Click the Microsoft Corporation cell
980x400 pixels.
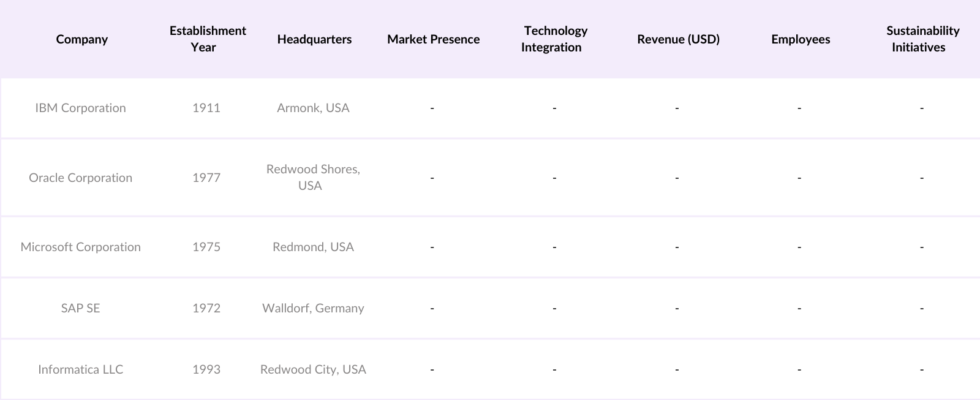(x=80, y=247)
